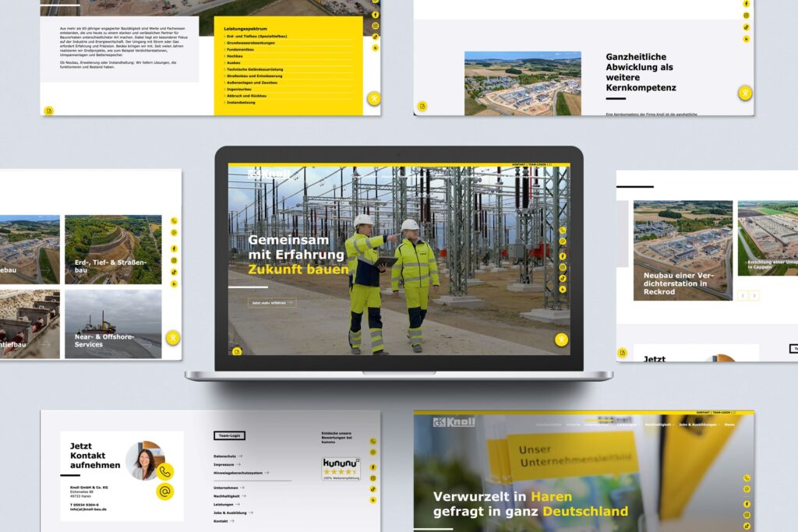Open the chat icon on the laptop screen
This screenshot has height=532, width=798.
[x=563, y=241]
